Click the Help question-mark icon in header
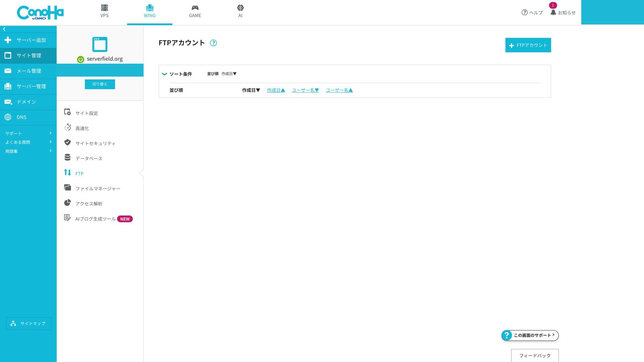 click(x=525, y=12)
